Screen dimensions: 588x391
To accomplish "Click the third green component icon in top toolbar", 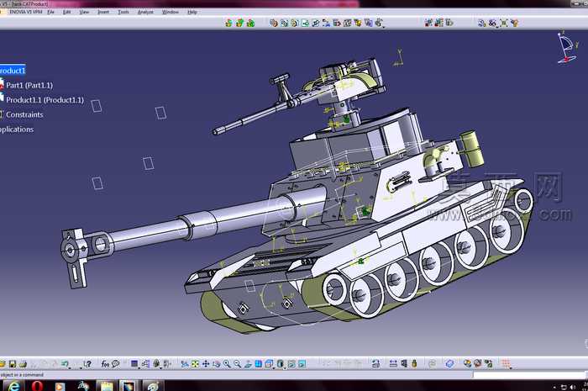I will coord(250,24).
